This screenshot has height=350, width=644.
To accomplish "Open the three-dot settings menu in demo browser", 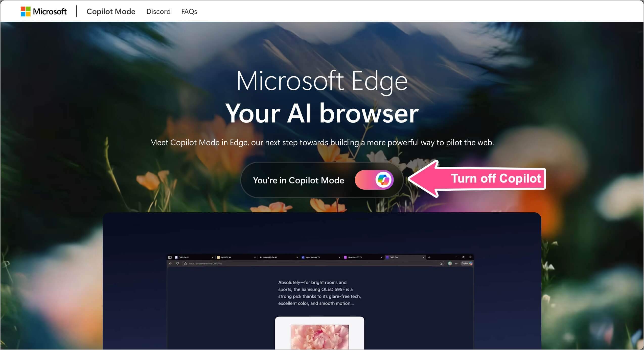I will [456, 263].
